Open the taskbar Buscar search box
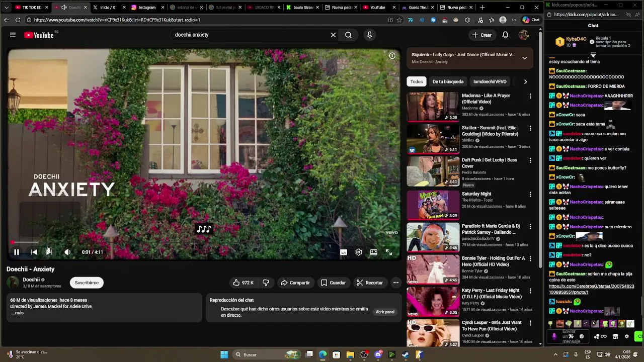644x362 pixels. tap(267, 354)
